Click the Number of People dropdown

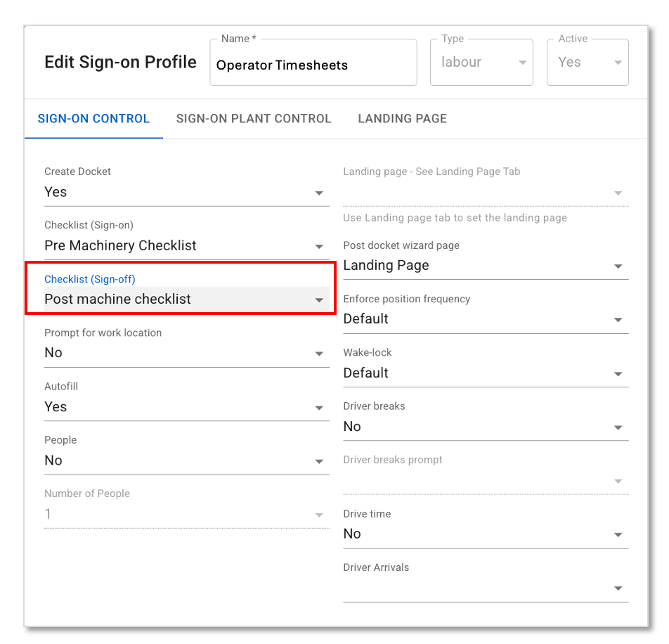(x=186, y=515)
